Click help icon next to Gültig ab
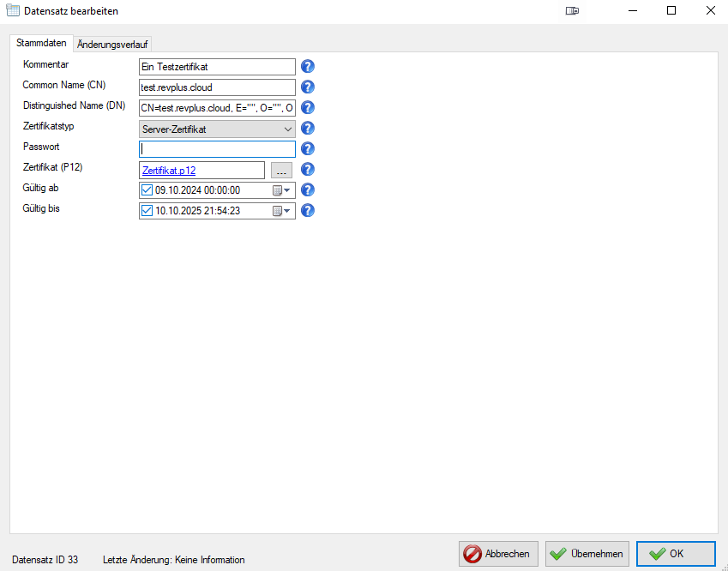This screenshot has height=571, width=728. [308, 190]
